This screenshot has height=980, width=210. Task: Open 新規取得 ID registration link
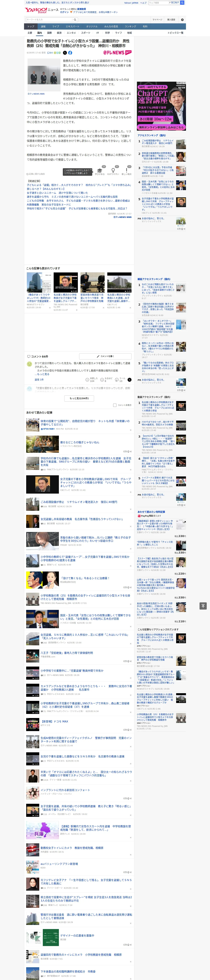[82, 9]
